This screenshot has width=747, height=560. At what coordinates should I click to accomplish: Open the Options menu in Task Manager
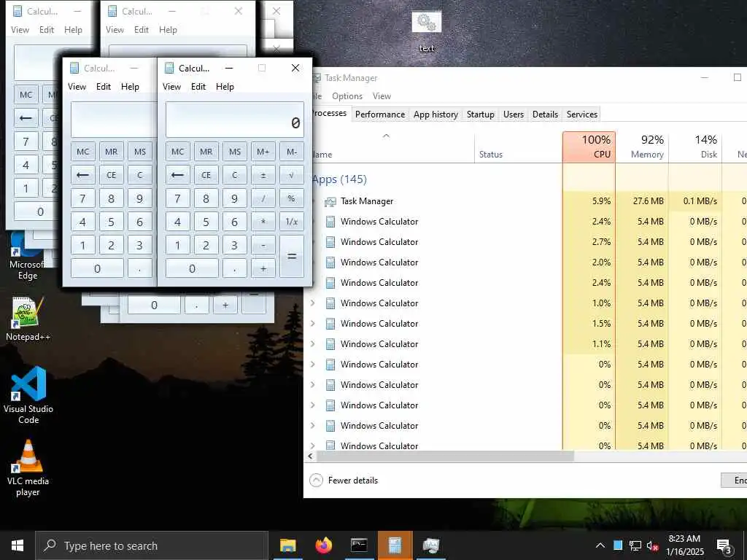[347, 96]
